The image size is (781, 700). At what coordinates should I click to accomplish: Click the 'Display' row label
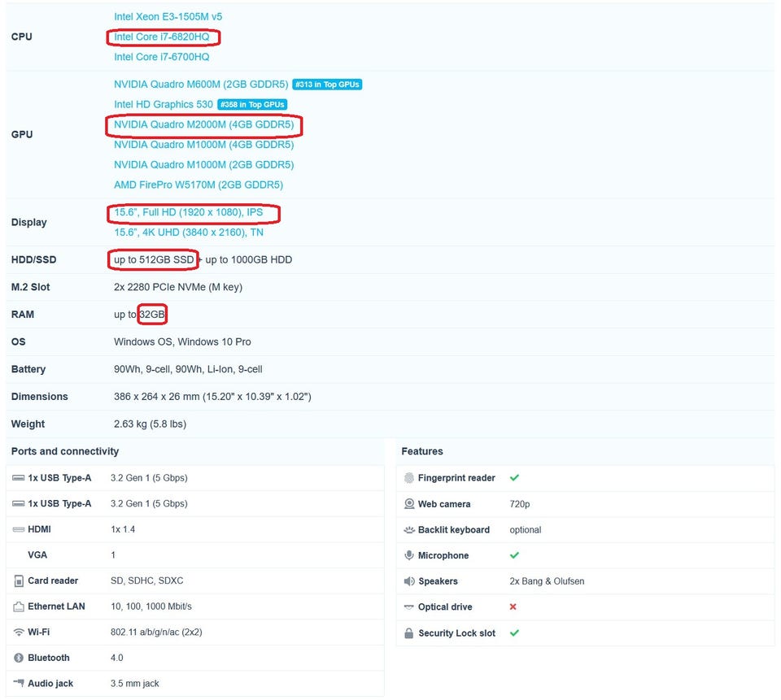point(29,223)
